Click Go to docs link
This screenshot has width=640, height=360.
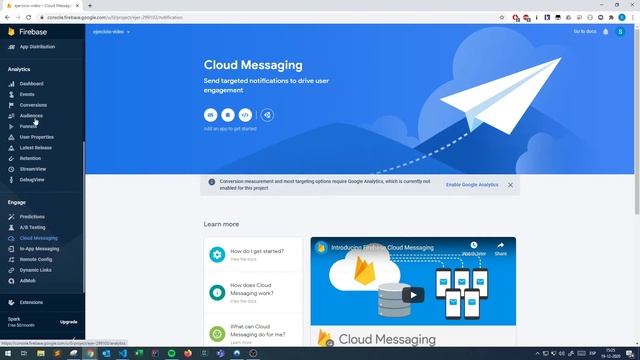click(584, 31)
